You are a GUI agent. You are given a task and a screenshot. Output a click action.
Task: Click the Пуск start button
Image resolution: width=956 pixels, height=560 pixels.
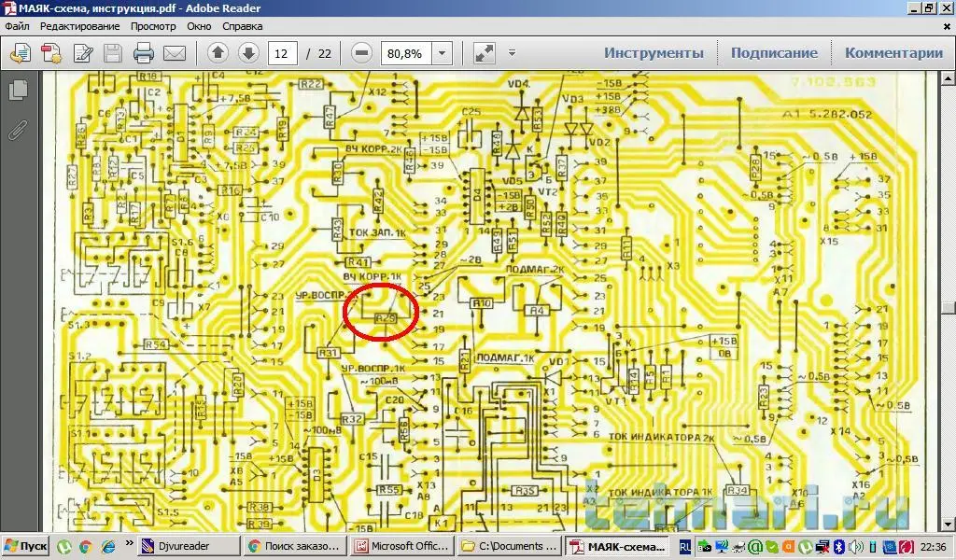click(x=25, y=546)
